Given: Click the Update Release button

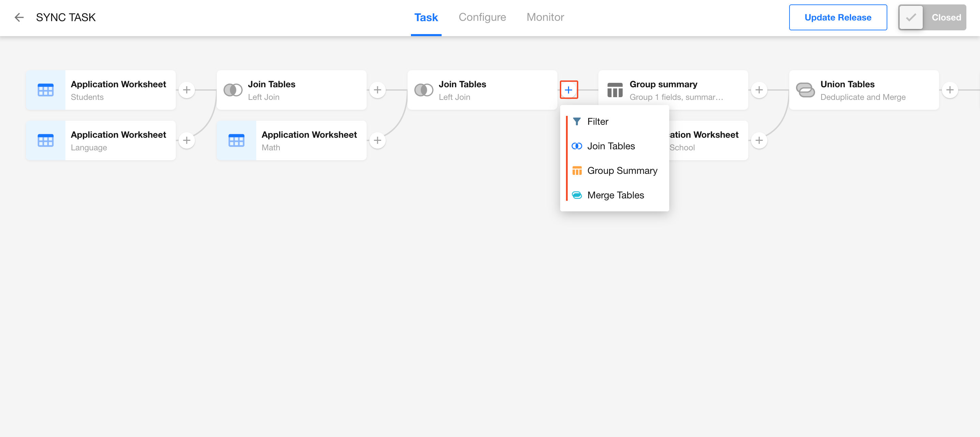Looking at the screenshot, I should tap(837, 17).
